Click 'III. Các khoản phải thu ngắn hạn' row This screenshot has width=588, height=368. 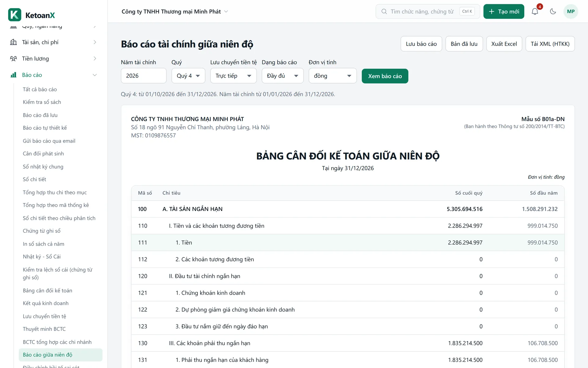pyautogui.click(x=348, y=343)
